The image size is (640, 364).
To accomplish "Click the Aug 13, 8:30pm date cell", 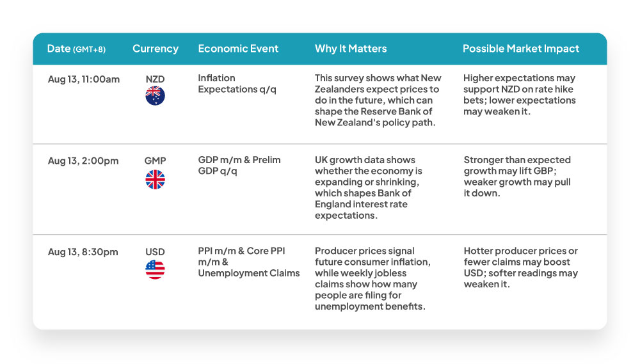I will (83, 252).
